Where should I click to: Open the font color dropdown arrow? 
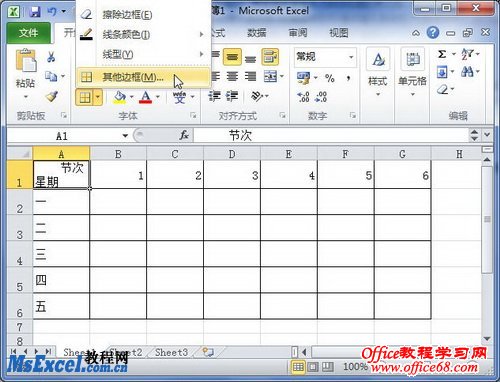[x=158, y=97]
